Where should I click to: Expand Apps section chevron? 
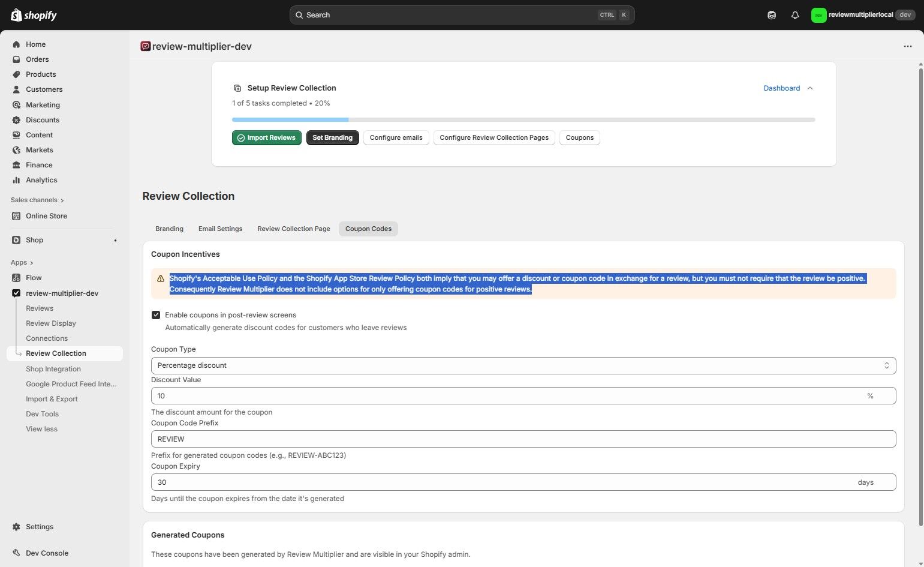pyautogui.click(x=32, y=263)
